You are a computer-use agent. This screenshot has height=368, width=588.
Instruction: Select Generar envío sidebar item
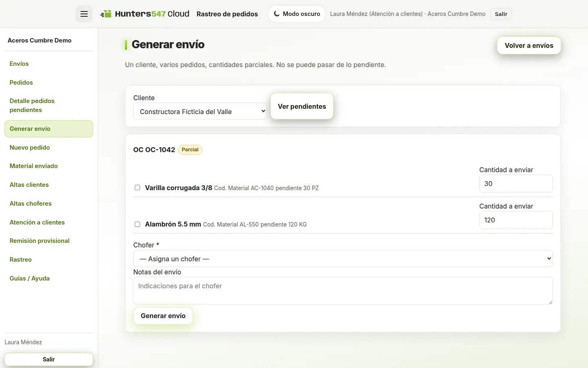(49, 129)
